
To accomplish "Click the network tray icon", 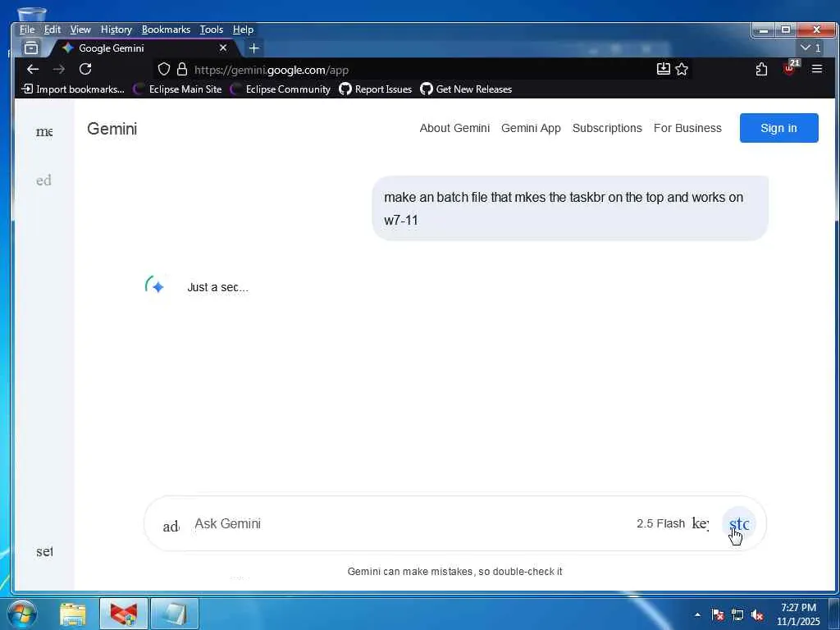I will click(737, 614).
